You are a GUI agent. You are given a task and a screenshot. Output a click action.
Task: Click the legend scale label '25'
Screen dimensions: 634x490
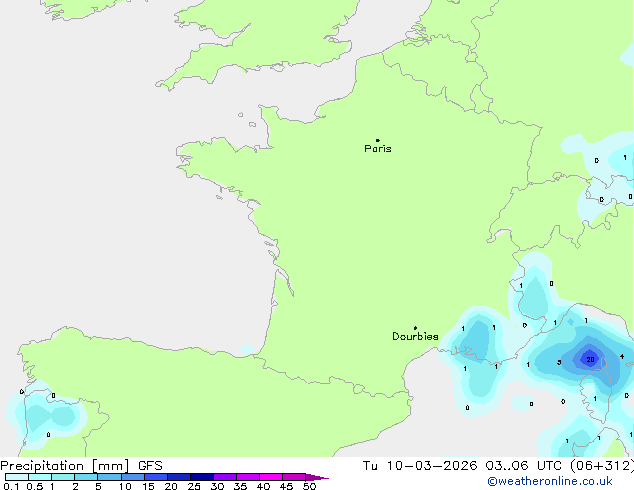194,486
